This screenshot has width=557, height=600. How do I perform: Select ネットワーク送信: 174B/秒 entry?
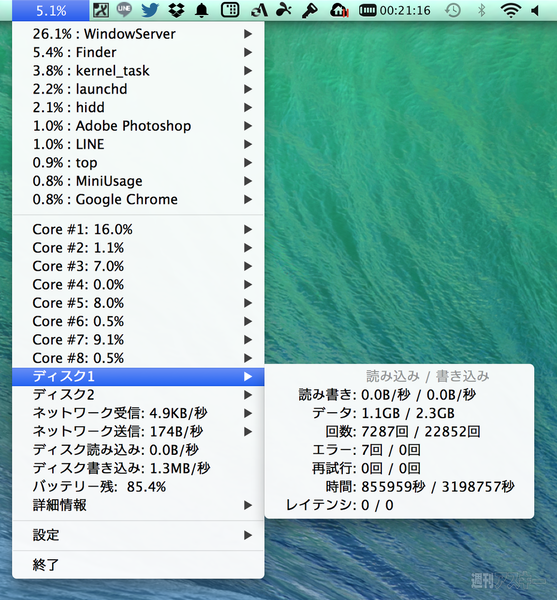(x=138, y=432)
